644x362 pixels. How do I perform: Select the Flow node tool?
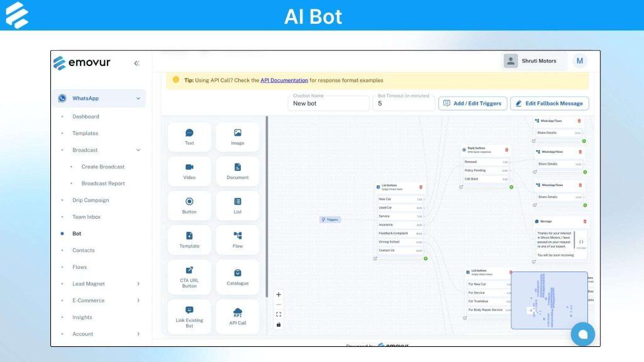[237, 239]
